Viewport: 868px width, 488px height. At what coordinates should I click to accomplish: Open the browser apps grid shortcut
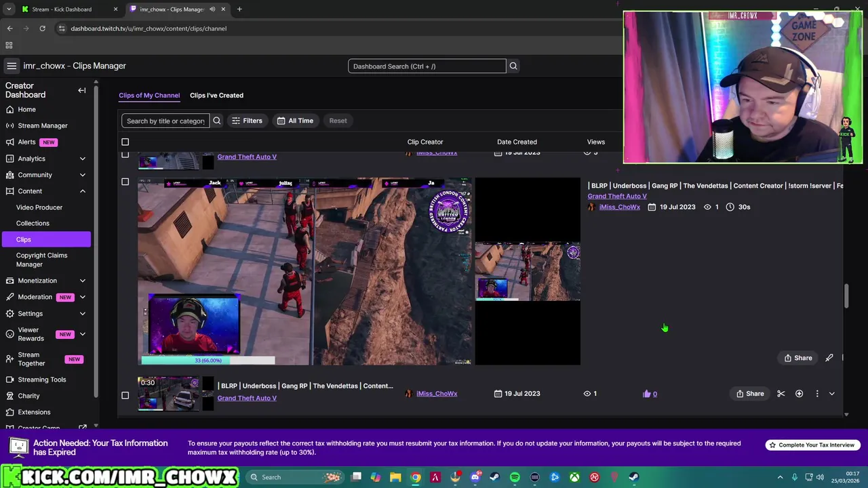point(9,45)
